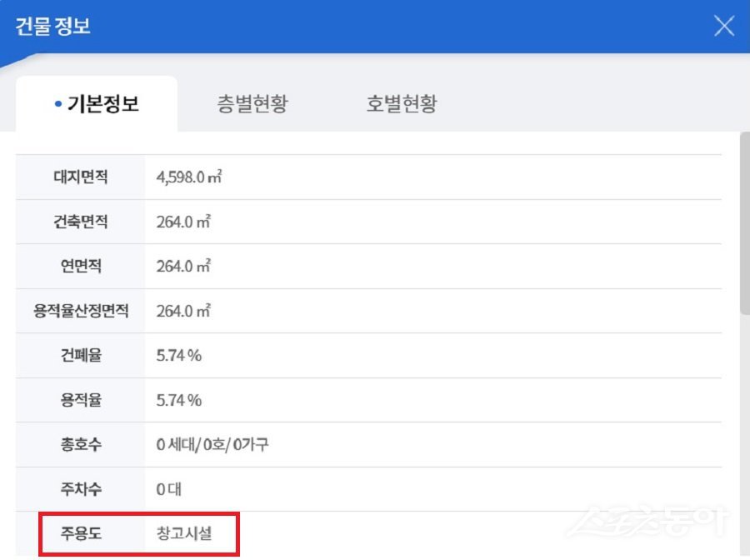This screenshot has height=560, width=750.
Task: Click the blue dot marker beside 기본정보
Action: [58, 102]
